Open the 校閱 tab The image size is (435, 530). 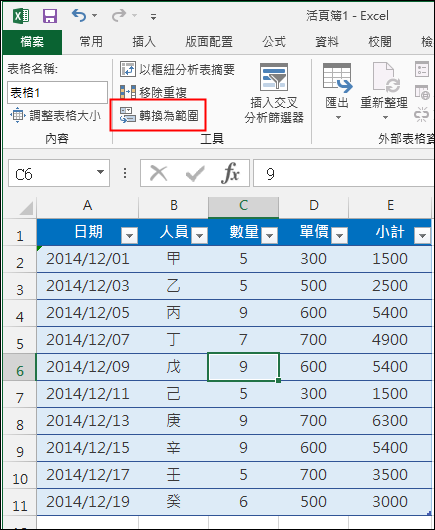(x=380, y=42)
